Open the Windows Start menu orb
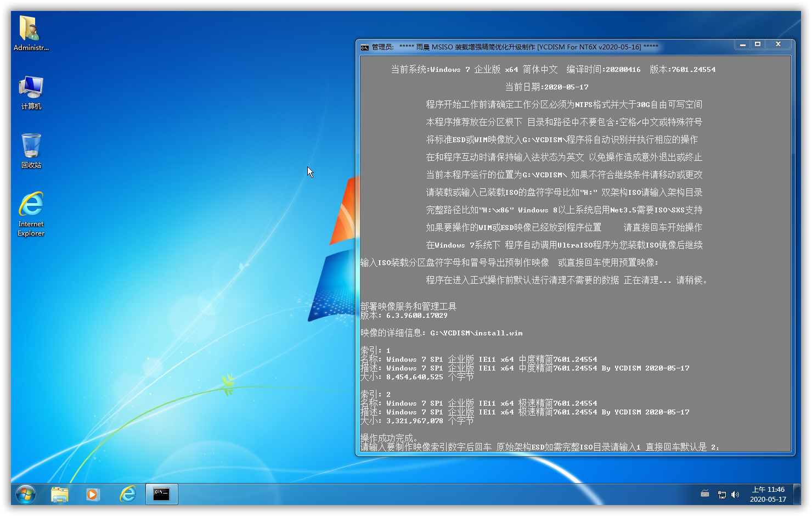 (26, 494)
